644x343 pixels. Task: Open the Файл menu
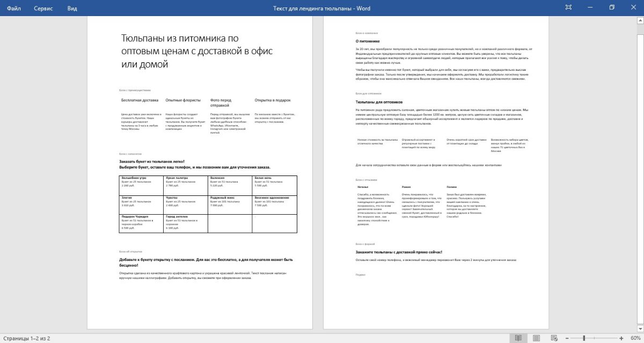point(14,8)
